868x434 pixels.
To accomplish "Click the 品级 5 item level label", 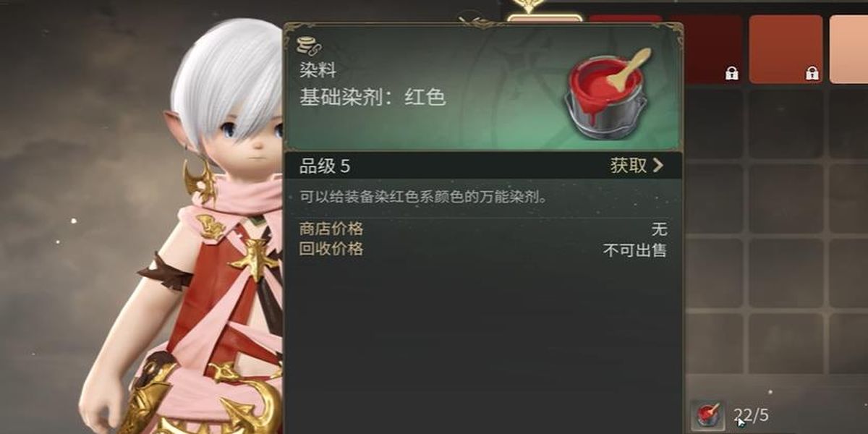I will point(325,166).
